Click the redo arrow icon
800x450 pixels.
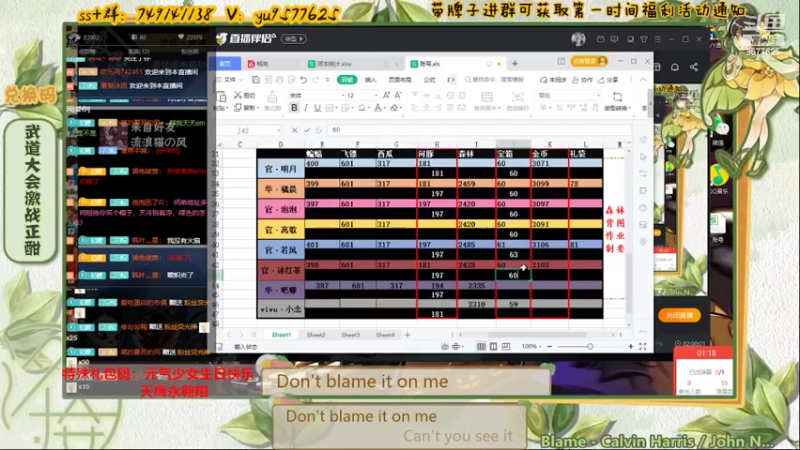click(316, 80)
